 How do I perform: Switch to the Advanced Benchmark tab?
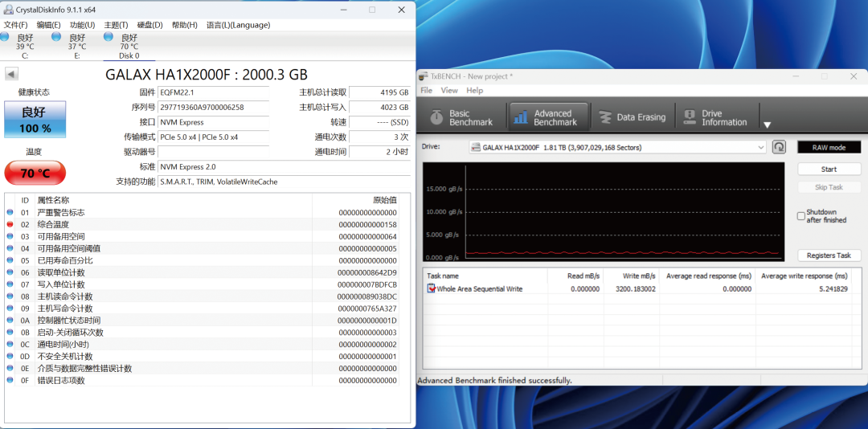(547, 117)
